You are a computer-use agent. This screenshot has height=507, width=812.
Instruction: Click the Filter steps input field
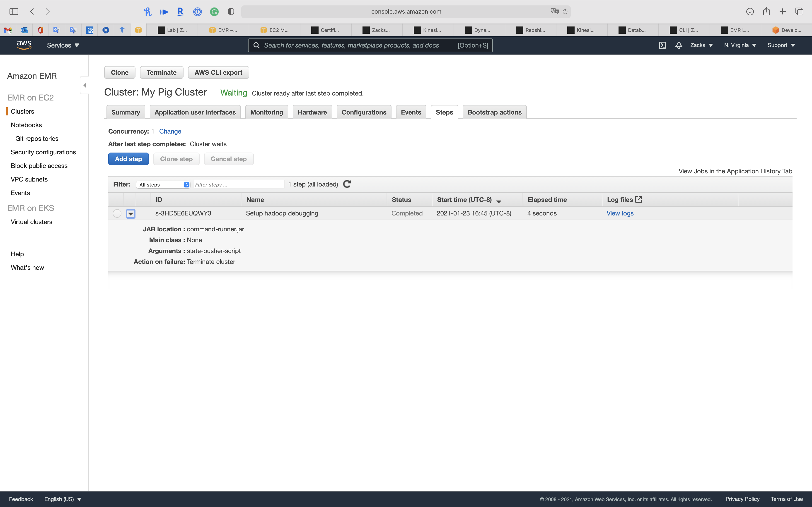(x=239, y=185)
